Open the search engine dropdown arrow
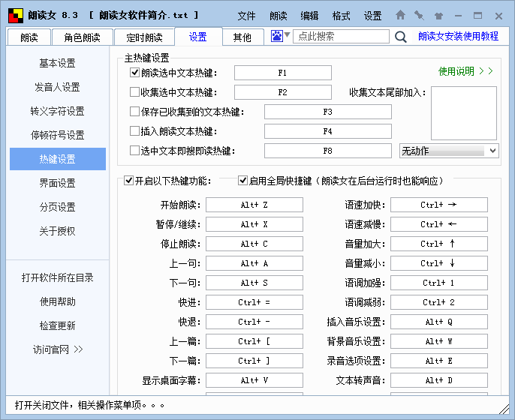 [287, 34]
